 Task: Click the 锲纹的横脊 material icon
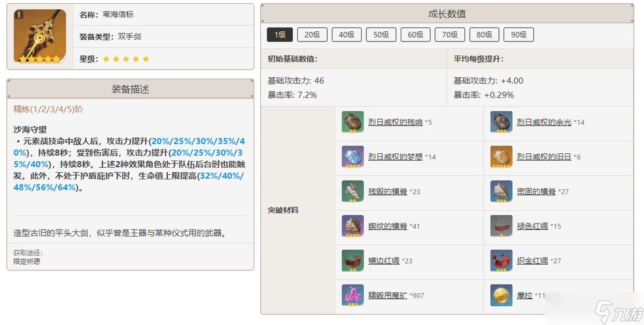(353, 226)
